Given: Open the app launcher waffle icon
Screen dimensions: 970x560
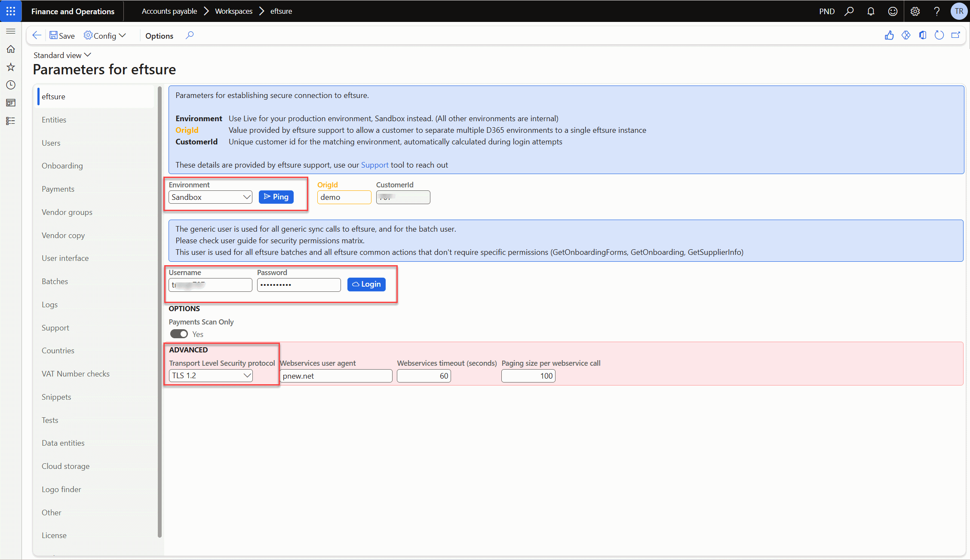Looking at the screenshot, I should point(11,11).
